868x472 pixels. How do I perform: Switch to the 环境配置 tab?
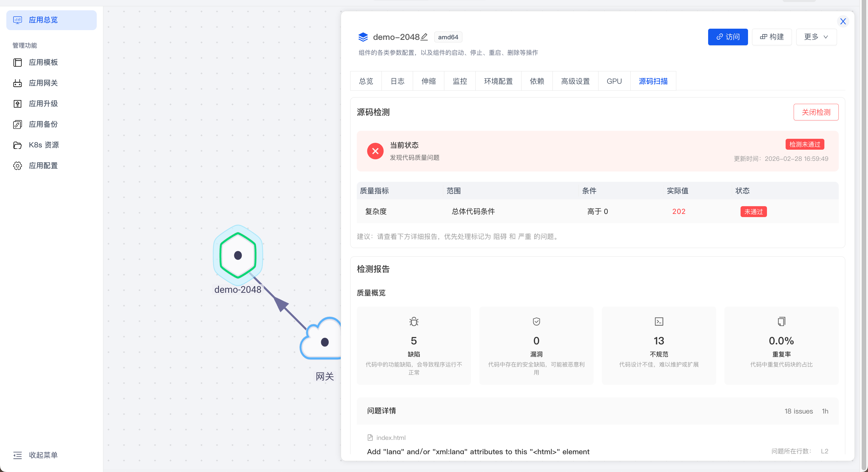(498, 81)
